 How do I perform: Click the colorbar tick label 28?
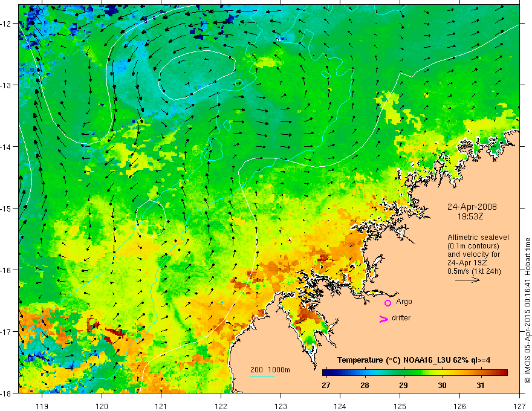[x=365, y=386]
